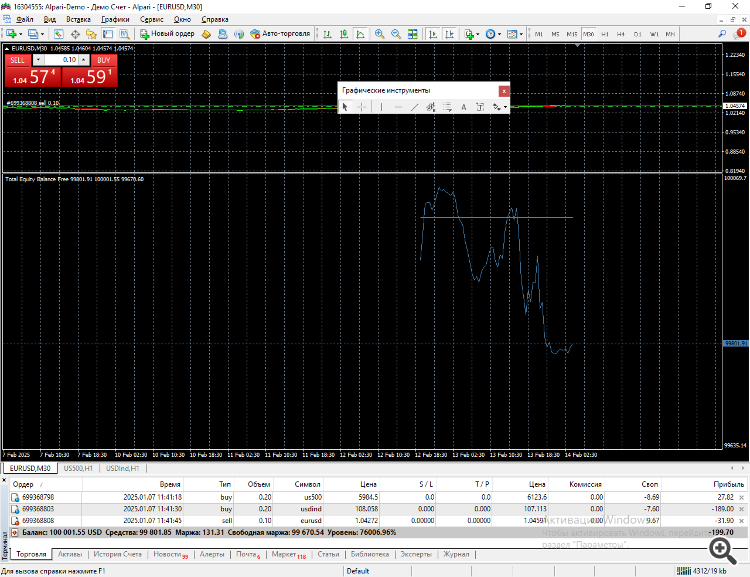Open the Вставка menu

pos(78,20)
